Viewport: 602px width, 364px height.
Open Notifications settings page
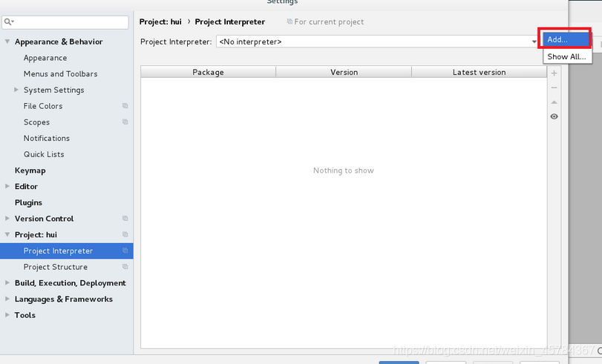pyautogui.click(x=47, y=138)
